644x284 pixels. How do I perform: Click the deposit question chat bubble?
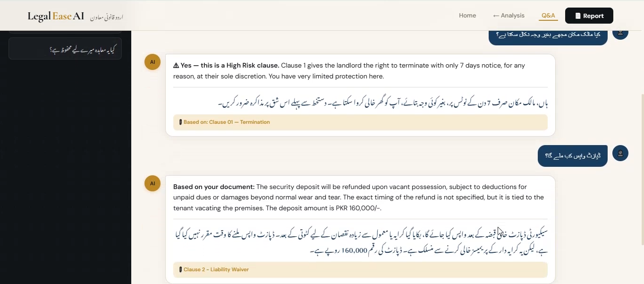click(572, 155)
